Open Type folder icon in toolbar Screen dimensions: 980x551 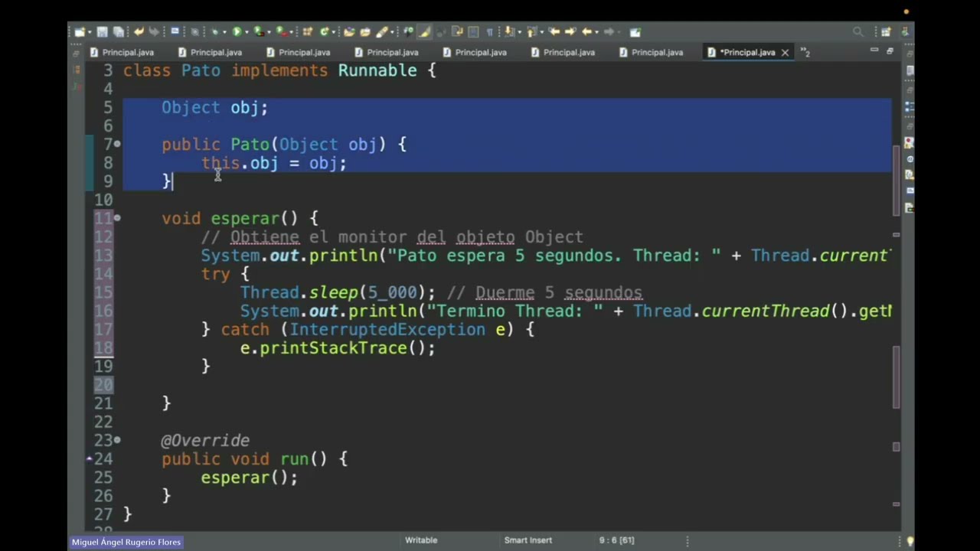pyautogui.click(x=348, y=32)
